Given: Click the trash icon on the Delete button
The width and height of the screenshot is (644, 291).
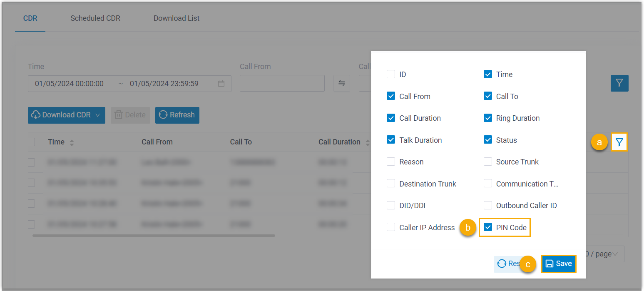Looking at the screenshot, I should [119, 115].
